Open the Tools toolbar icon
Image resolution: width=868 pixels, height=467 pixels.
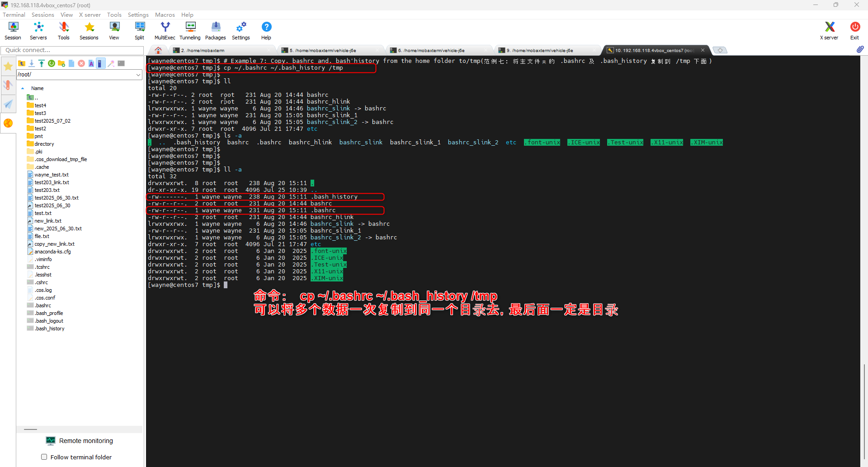(x=64, y=31)
